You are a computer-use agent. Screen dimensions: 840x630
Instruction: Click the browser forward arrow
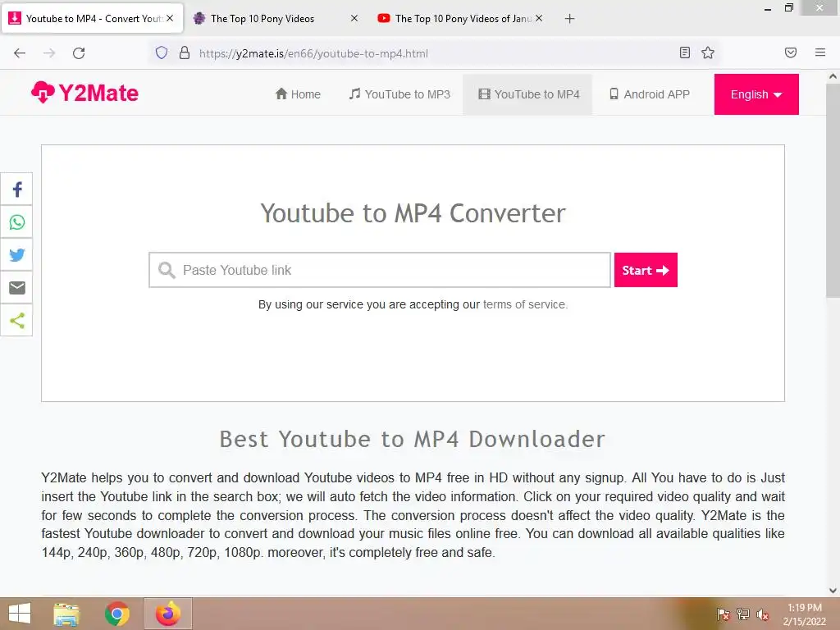click(49, 53)
